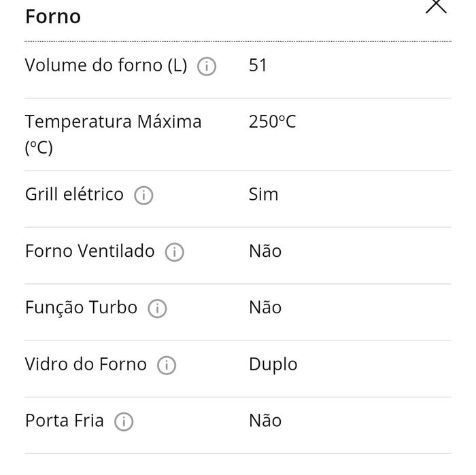Click the oven volume value 51

click(258, 65)
